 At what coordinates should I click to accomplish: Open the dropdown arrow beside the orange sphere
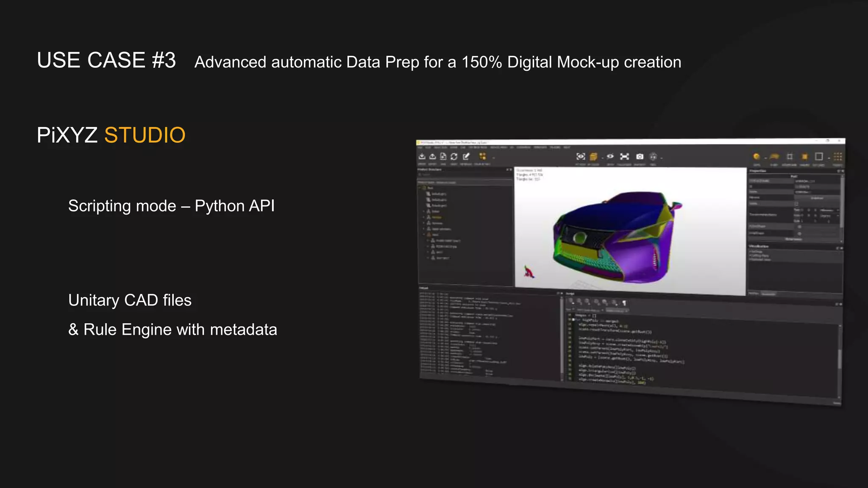[x=765, y=158]
